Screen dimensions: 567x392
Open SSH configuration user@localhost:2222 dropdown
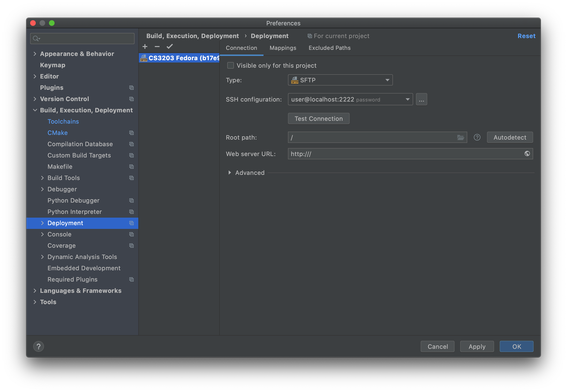tap(350, 99)
